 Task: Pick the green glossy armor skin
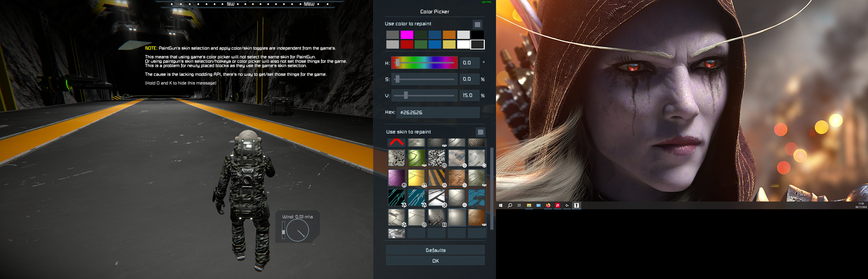tap(416, 158)
